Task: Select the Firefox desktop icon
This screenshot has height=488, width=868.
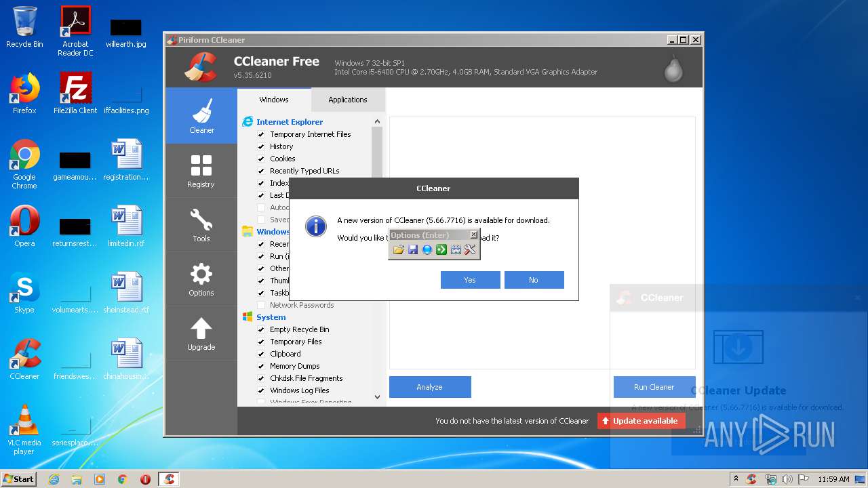Action: click(x=24, y=94)
